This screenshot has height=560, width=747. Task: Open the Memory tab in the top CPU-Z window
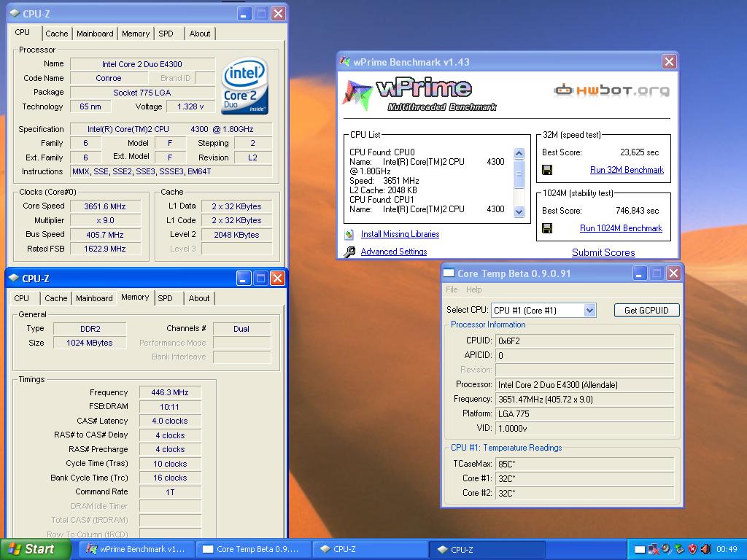pyautogui.click(x=135, y=34)
